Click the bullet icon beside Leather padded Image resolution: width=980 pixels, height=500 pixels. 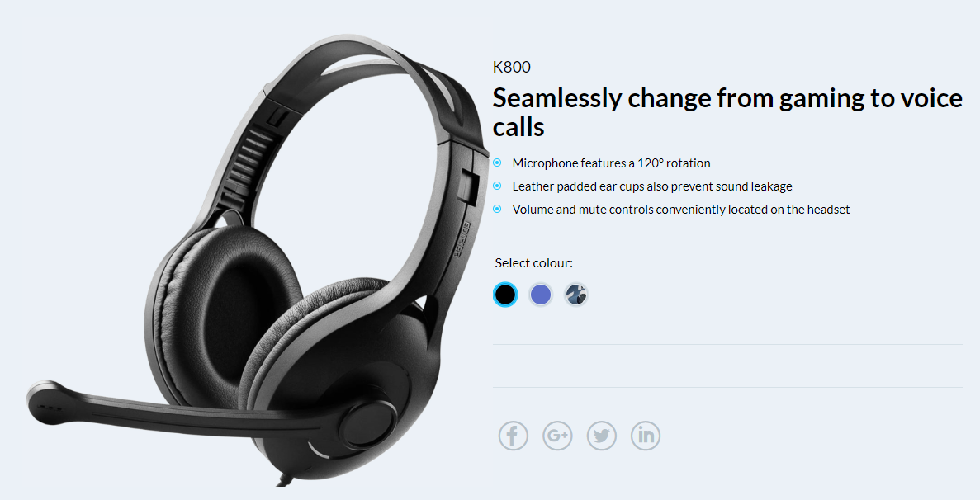pyautogui.click(x=497, y=186)
